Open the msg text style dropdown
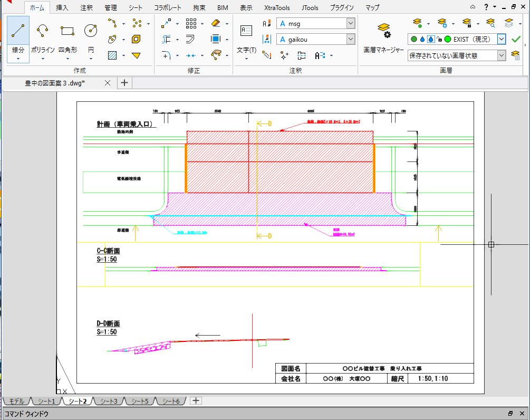Viewport: 530px width, 420px height. pos(351,24)
